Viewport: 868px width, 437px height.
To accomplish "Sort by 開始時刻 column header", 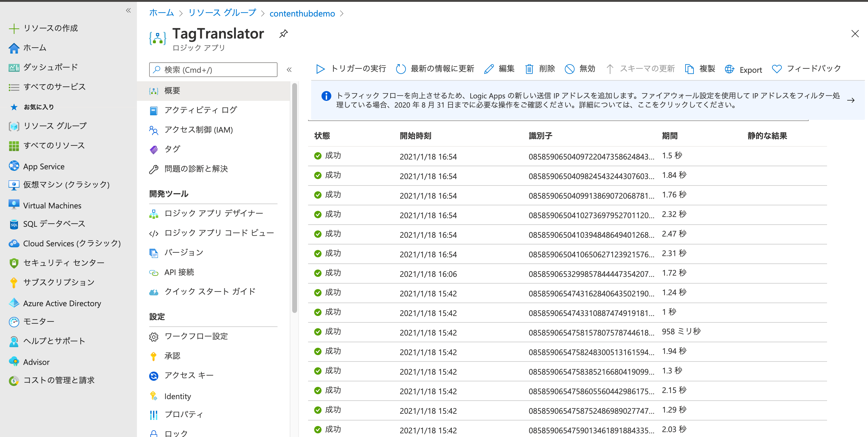I will pyautogui.click(x=415, y=136).
